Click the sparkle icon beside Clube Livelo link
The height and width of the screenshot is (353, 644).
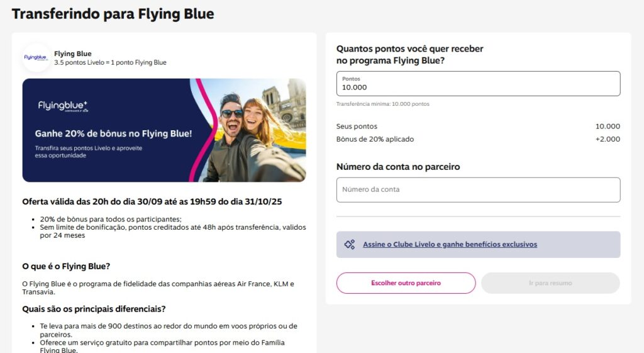pyautogui.click(x=350, y=245)
